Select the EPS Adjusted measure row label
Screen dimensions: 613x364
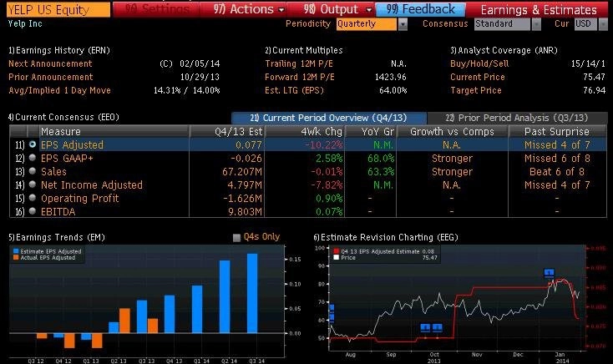click(73, 145)
